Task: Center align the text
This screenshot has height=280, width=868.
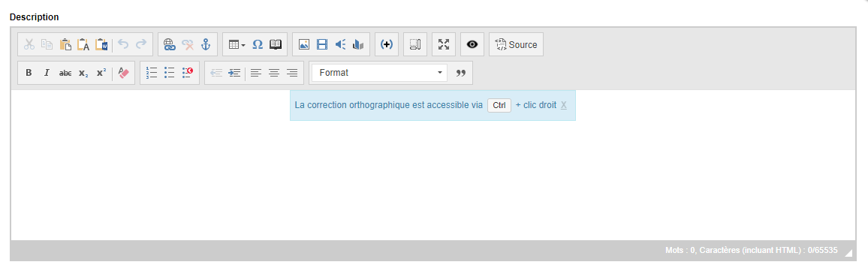Action: [x=273, y=73]
